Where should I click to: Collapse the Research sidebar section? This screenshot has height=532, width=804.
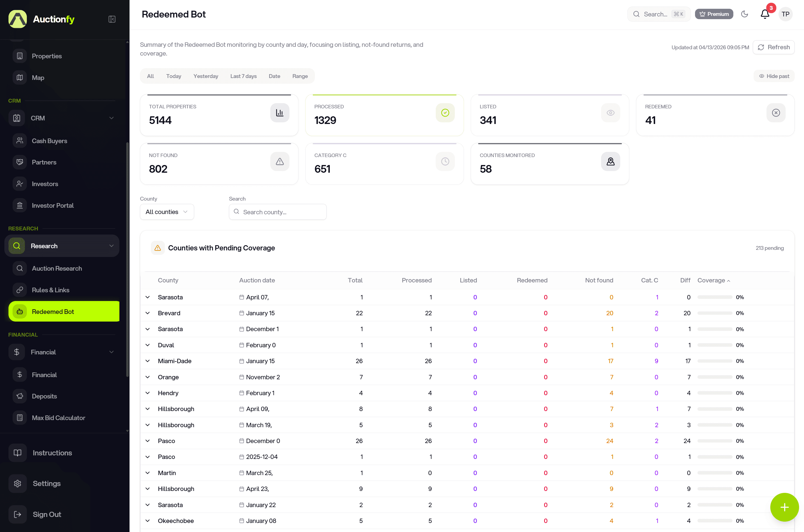point(111,246)
